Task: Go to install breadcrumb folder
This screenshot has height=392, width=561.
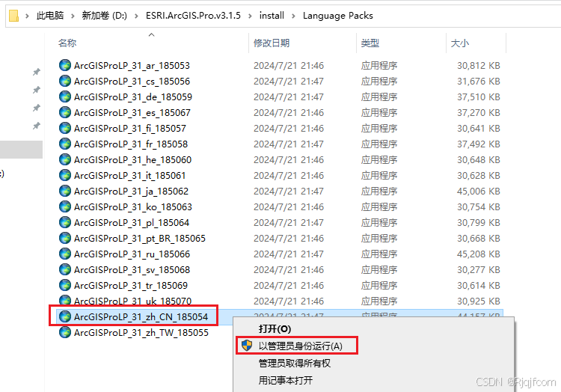Action: [x=272, y=16]
